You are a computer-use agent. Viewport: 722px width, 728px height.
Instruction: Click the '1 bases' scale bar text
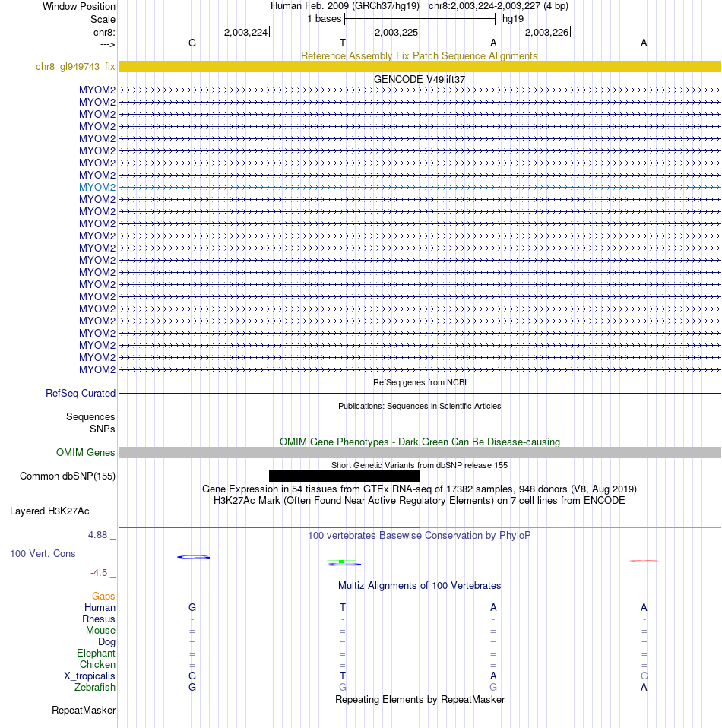point(324,18)
